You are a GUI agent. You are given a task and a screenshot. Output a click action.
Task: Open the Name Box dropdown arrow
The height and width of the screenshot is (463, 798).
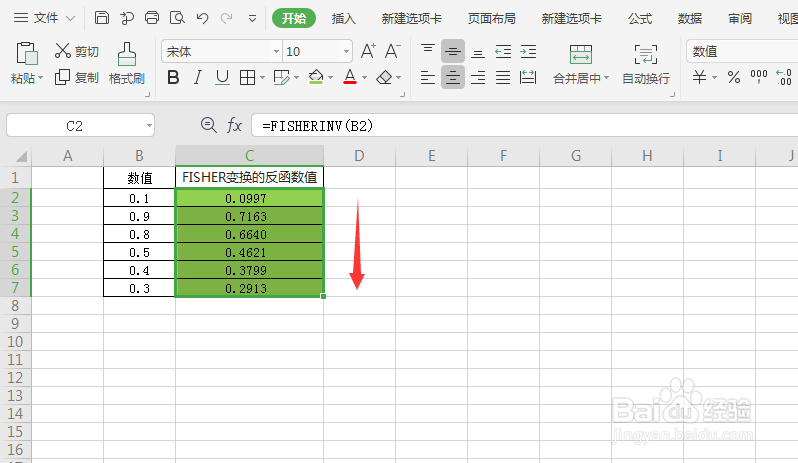click(149, 126)
